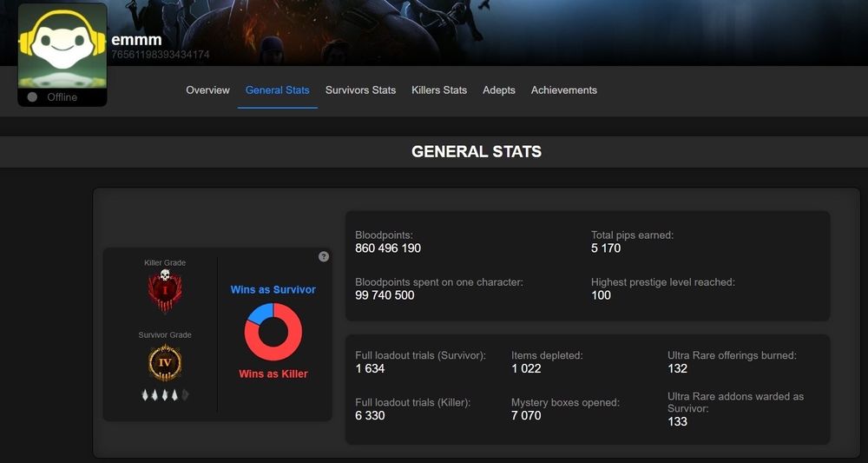Viewport: 868px width, 463px height.
Task: Click the Full loadout trials (Killer) label
Action: point(412,402)
